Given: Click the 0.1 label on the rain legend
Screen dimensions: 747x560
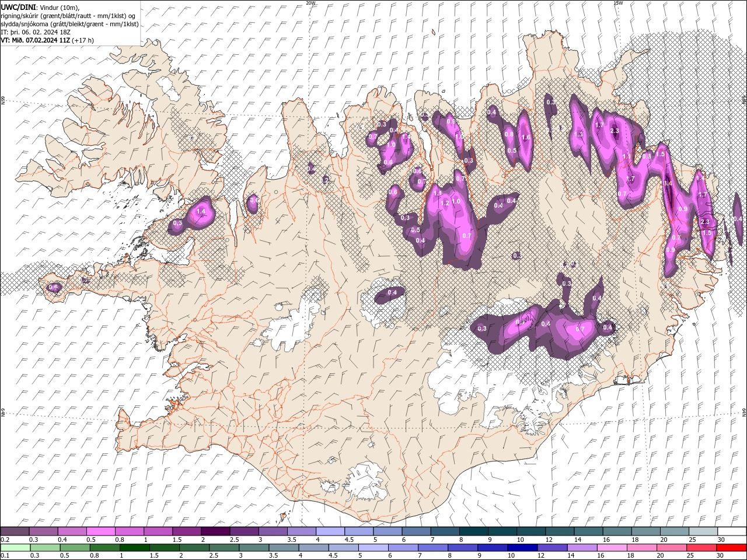Looking at the screenshot, I should 5,556.
